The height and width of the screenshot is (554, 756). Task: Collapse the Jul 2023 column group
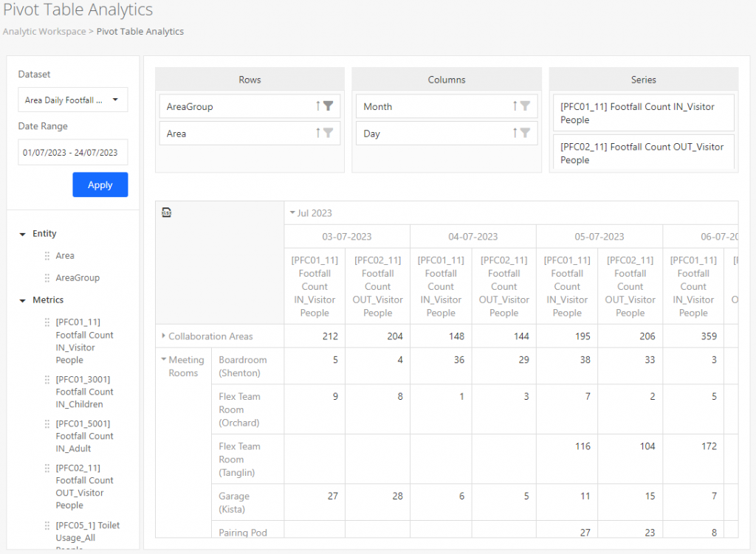[x=294, y=212]
